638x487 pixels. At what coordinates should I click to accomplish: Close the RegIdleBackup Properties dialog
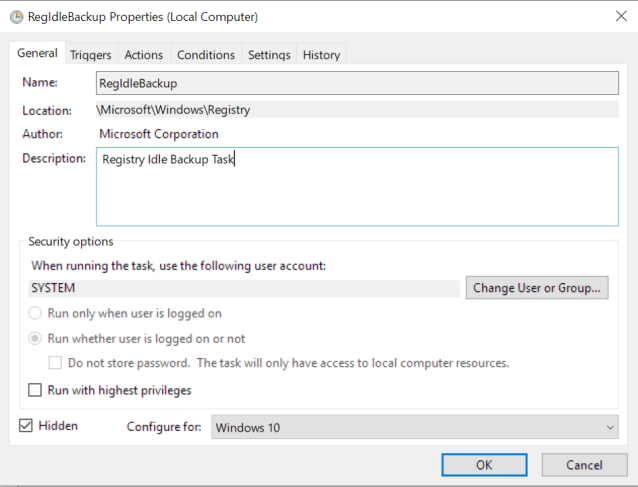tap(613, 17)
